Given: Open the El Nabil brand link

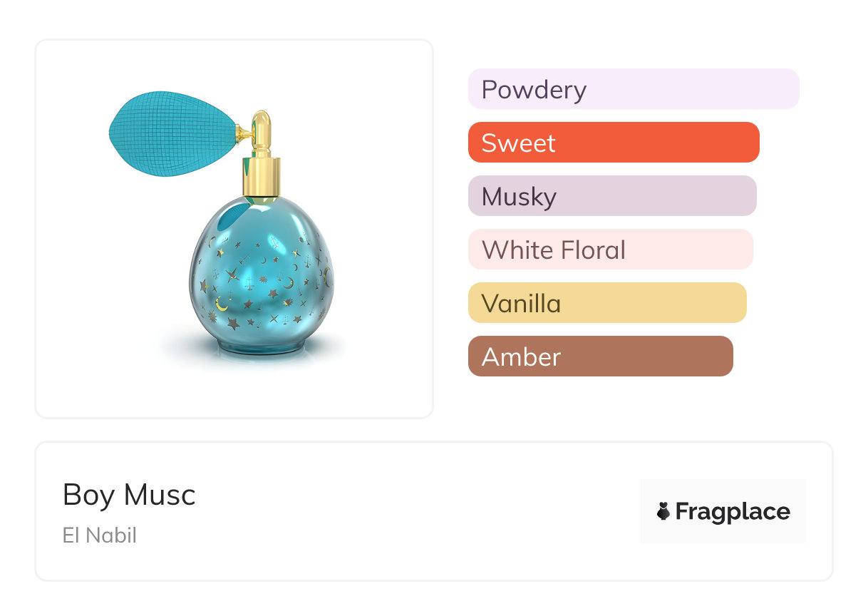Looking at the screenshot, I should pyautogui.click(x=99, y=535).
